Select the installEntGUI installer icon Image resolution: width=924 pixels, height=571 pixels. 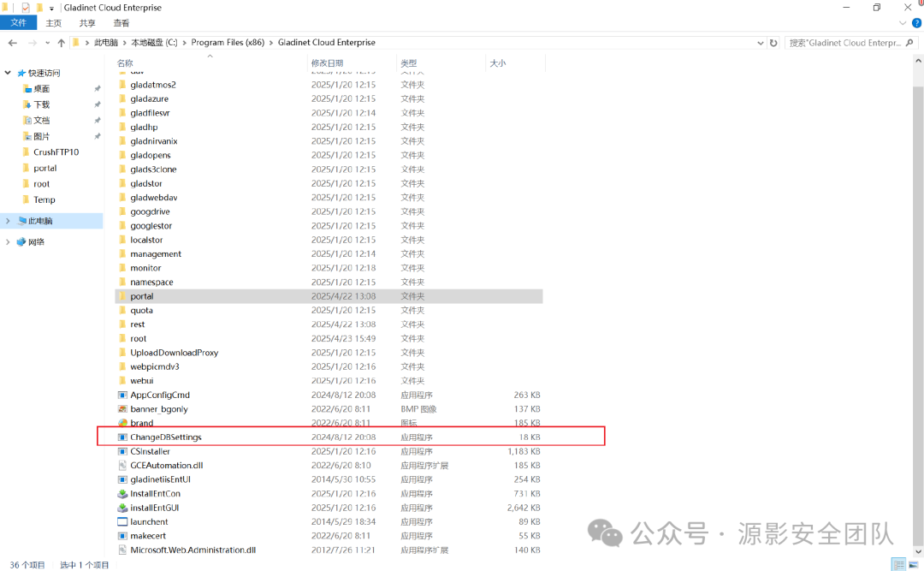point(122,508)
